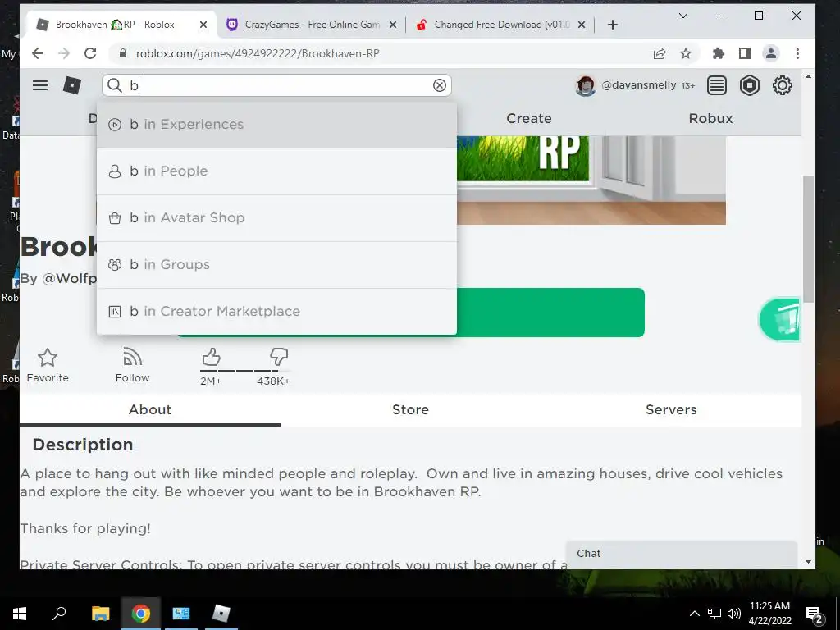Switch to the Store tab
The image size is (840, 630).
click(x=410, y=410)
